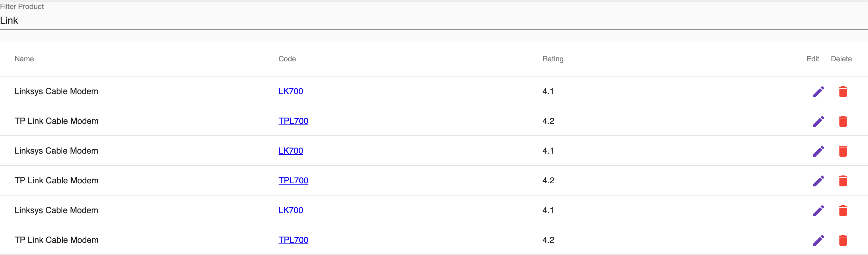Edit the last TP Link Cable Modem entry
The image size is (868, 255).
click(x=818, y=240)
